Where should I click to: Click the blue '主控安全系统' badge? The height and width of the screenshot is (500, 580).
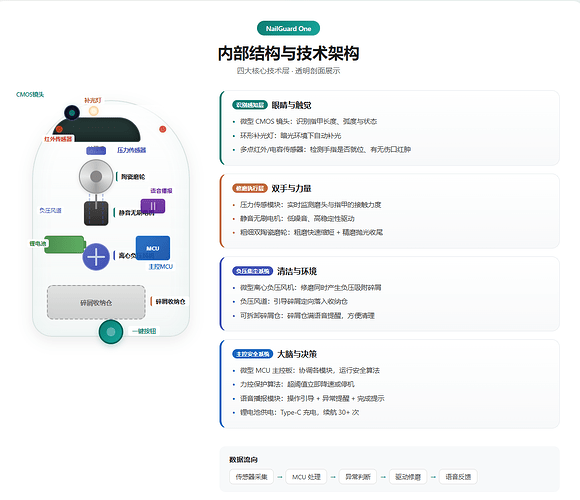point(253,354)
